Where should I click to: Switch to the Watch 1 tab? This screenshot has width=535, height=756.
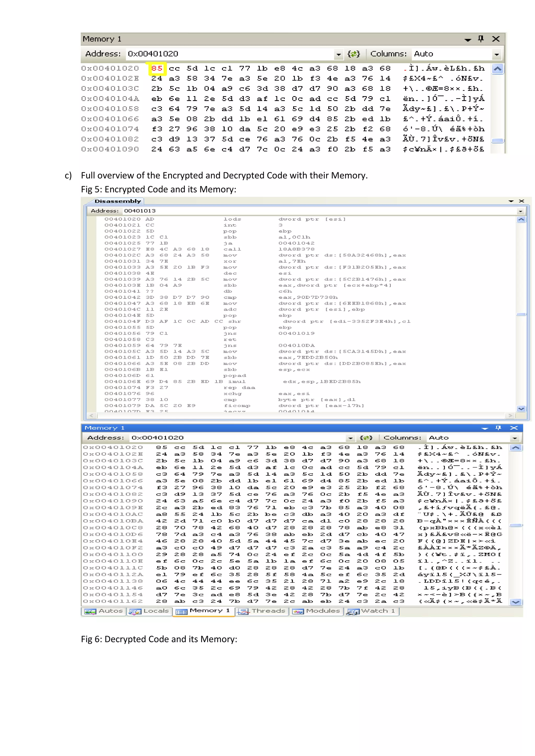[x=372, y=611]
